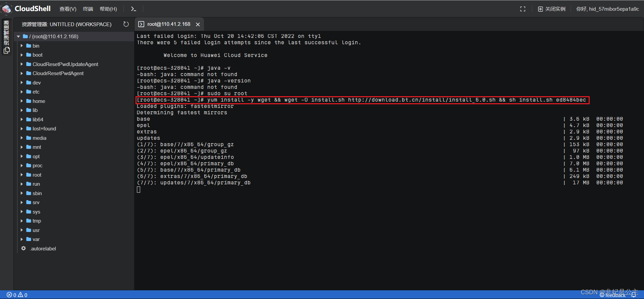Screen dimensions: 644x299
Task: Click the feedback link in status bar
Action: pyautogui.click(x=612, y=295)
